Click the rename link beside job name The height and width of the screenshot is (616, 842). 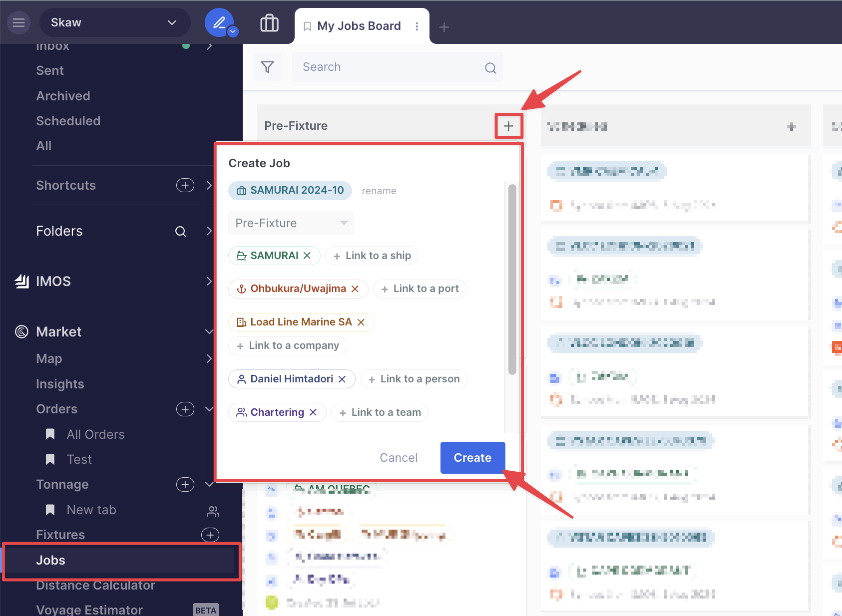379,191
